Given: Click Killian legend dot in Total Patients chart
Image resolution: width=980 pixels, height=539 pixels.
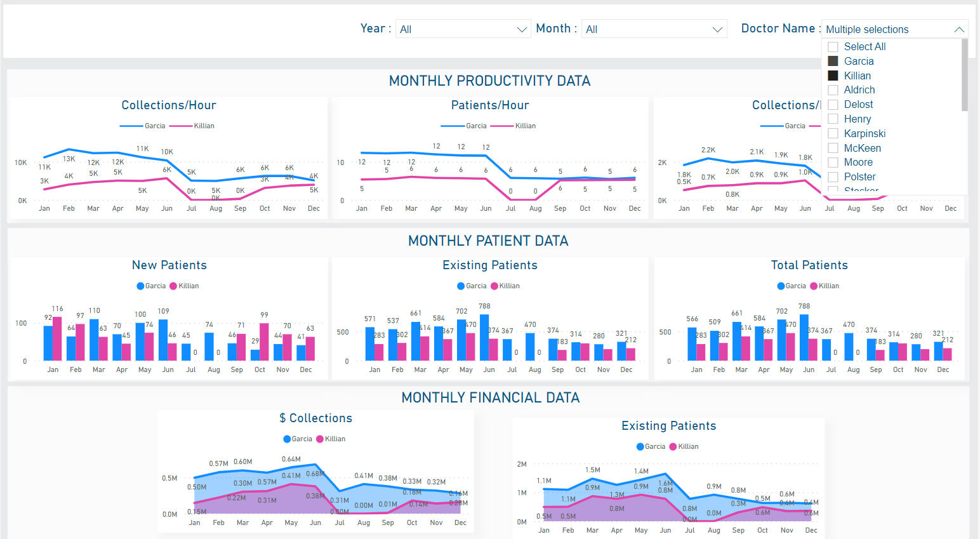Looking at the screenshot, I should (814, 286).
